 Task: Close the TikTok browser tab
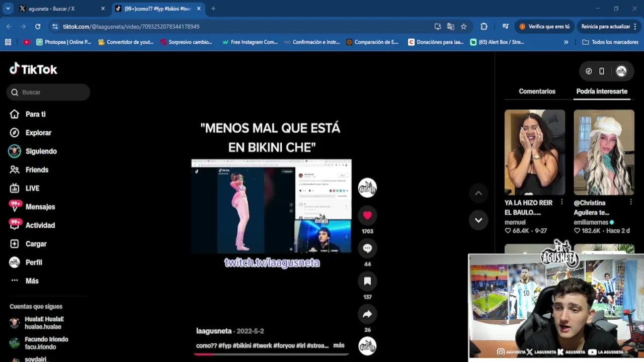coord(199,9)
